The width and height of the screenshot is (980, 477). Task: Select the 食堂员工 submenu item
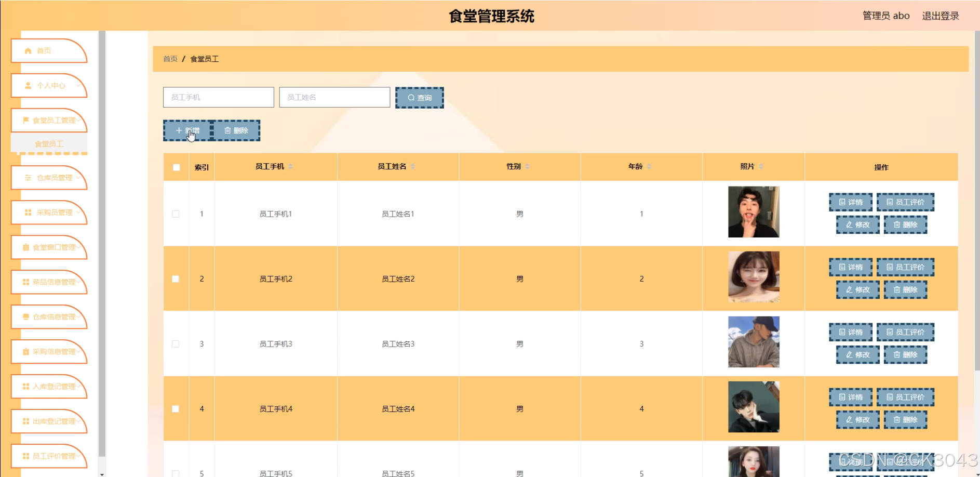pyautogui.click(x=49, y=143)
